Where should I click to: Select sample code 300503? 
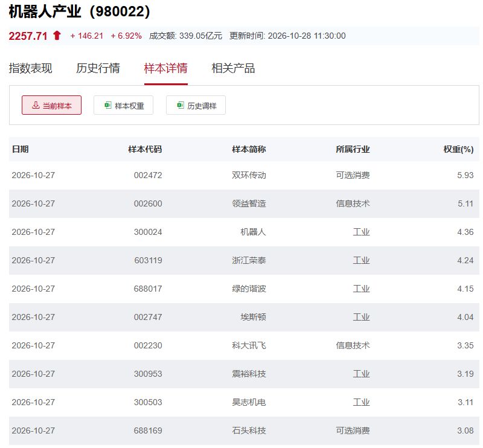click(x=148, y=402)
